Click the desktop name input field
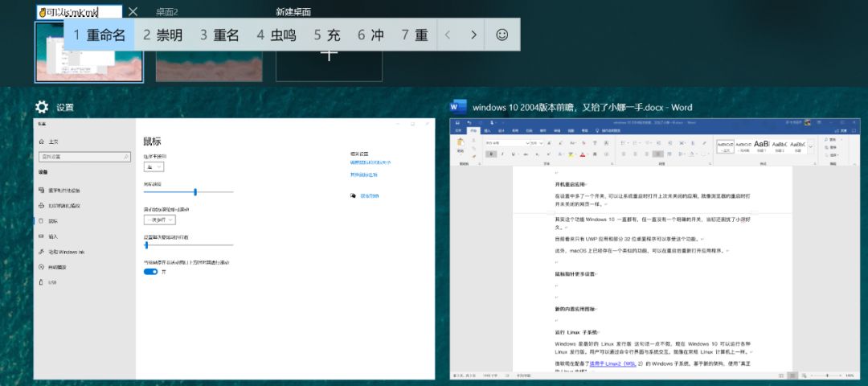Viewport: 868px width, 386px height. tap(79, 12)
